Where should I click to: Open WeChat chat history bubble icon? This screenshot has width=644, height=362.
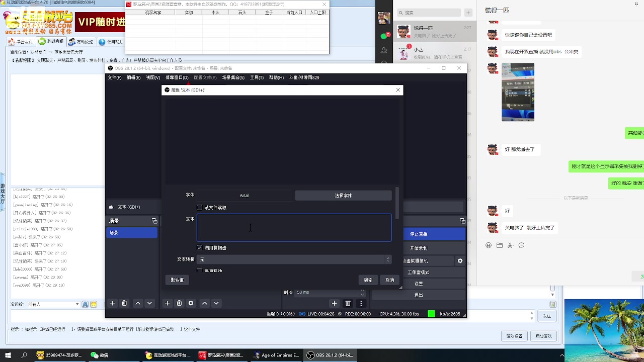(521, 245)
